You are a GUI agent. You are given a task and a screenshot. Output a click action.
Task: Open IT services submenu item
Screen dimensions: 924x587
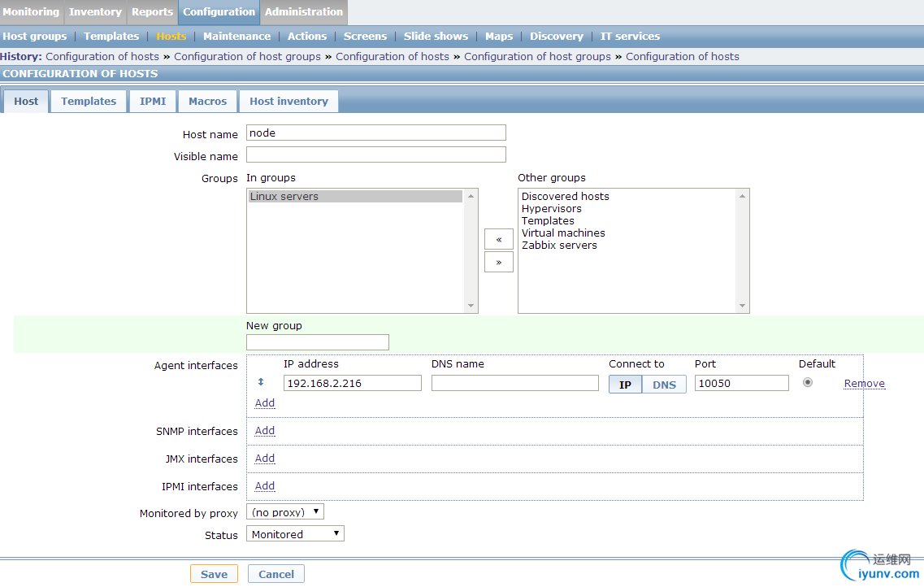pos(630,36)
